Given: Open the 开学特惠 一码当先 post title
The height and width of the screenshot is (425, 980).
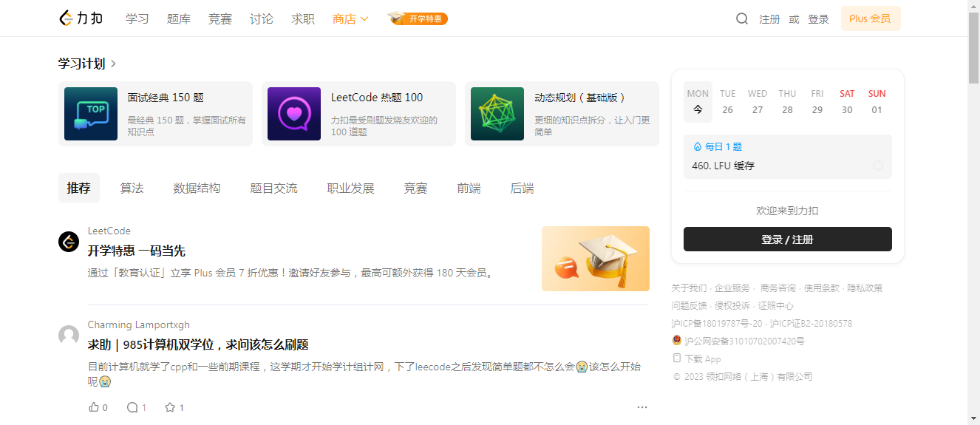Looking at the screenshot, I should [x=137, y=251].
